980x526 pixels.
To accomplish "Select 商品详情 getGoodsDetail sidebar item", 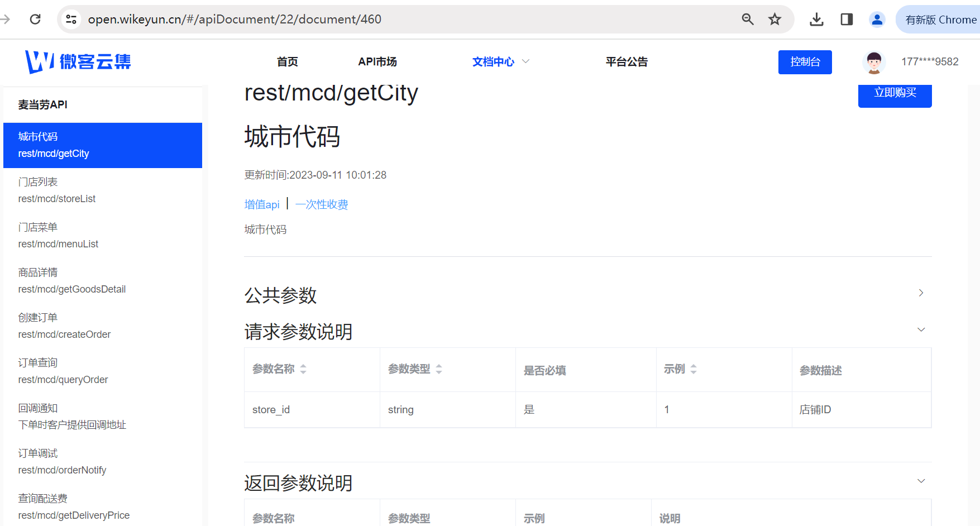I will coord(103,281).
